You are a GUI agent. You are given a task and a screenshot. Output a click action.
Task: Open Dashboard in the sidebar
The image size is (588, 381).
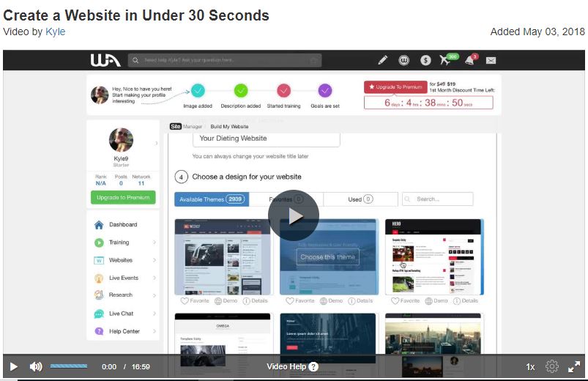click(123, 224)
